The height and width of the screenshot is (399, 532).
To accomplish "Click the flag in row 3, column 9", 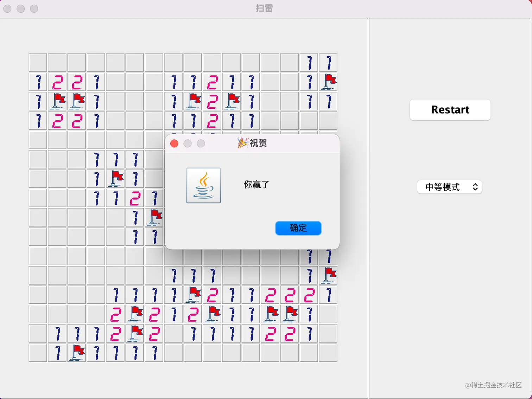I will pyautogui.click(x=193, y=101).
